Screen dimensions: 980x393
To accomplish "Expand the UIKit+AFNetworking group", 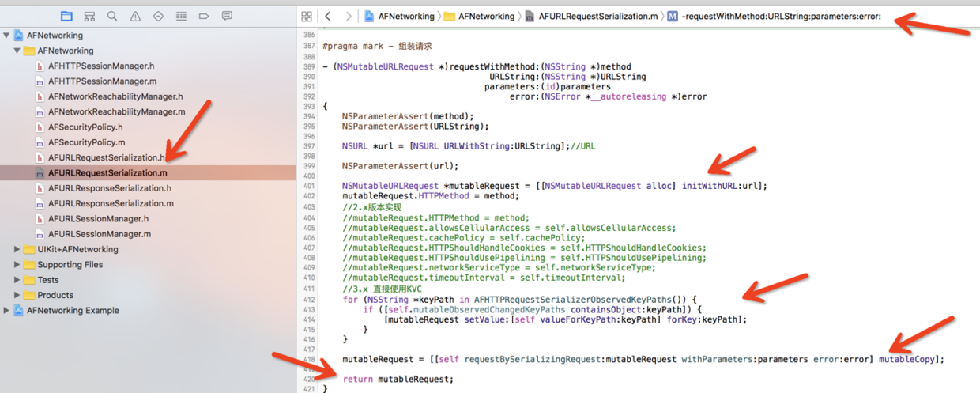I will (17, 249).
